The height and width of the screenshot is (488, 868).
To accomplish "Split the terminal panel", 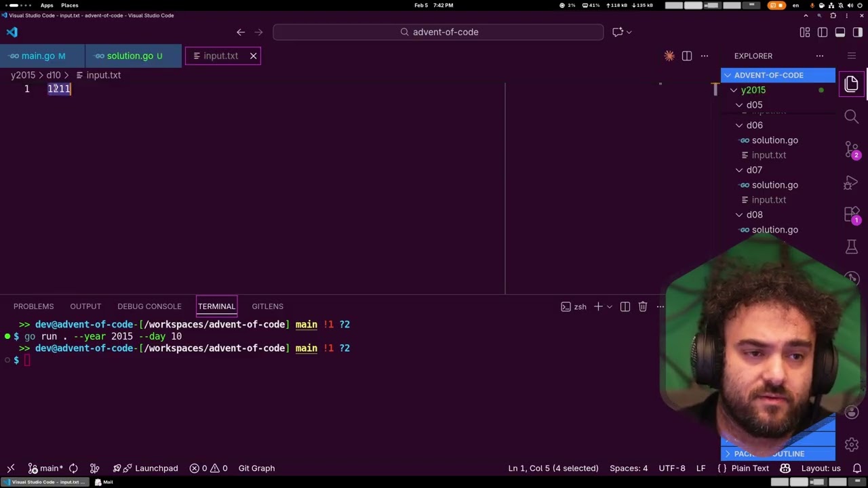I will 625,307.
